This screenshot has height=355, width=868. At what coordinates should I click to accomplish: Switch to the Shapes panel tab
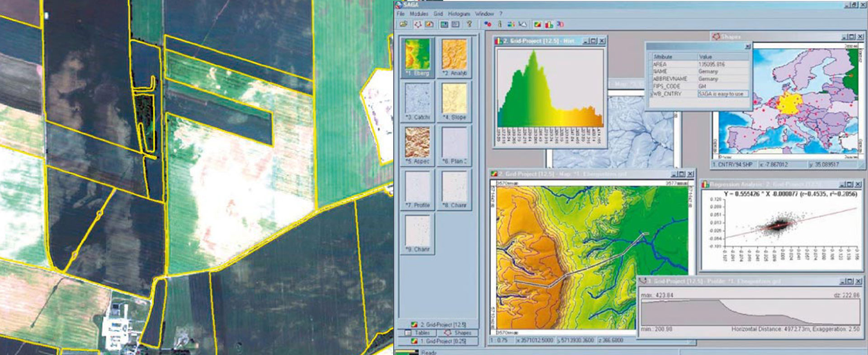point(457,333)
